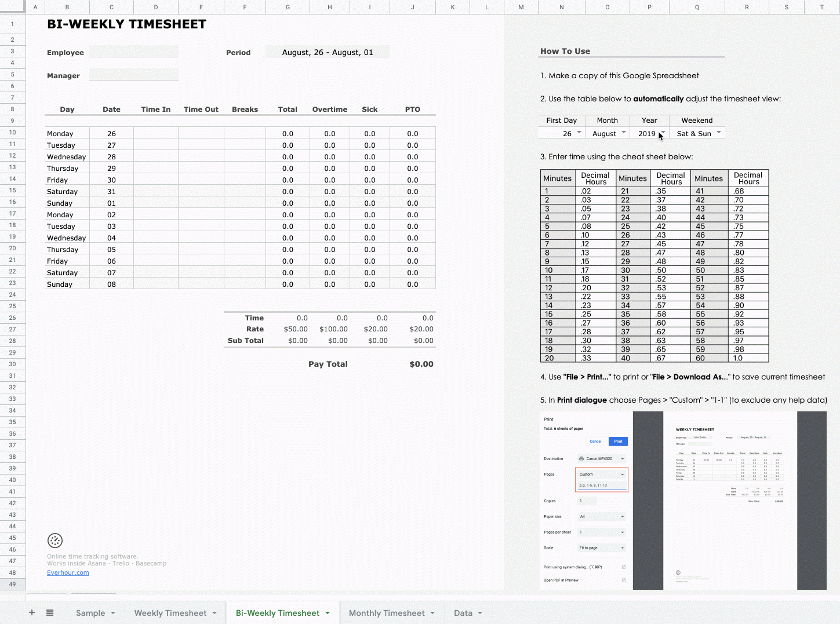Click the Everhour clock logo
The image size is (840, 624).
tap(55, 540)
